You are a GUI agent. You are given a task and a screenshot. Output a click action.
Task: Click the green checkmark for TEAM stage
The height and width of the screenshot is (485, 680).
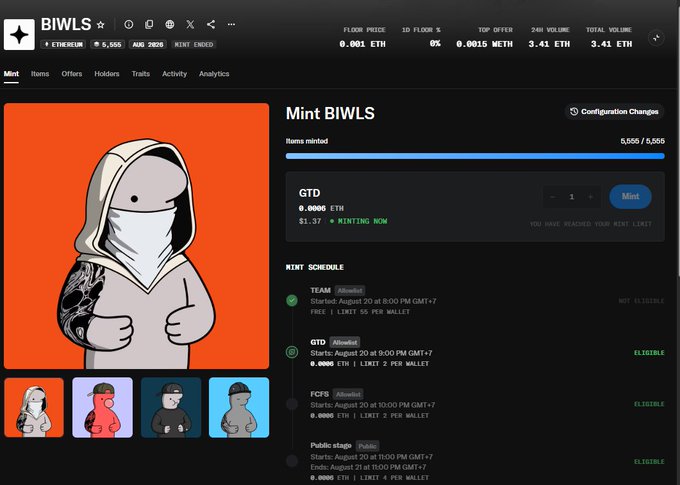click(x=292, y=300)
